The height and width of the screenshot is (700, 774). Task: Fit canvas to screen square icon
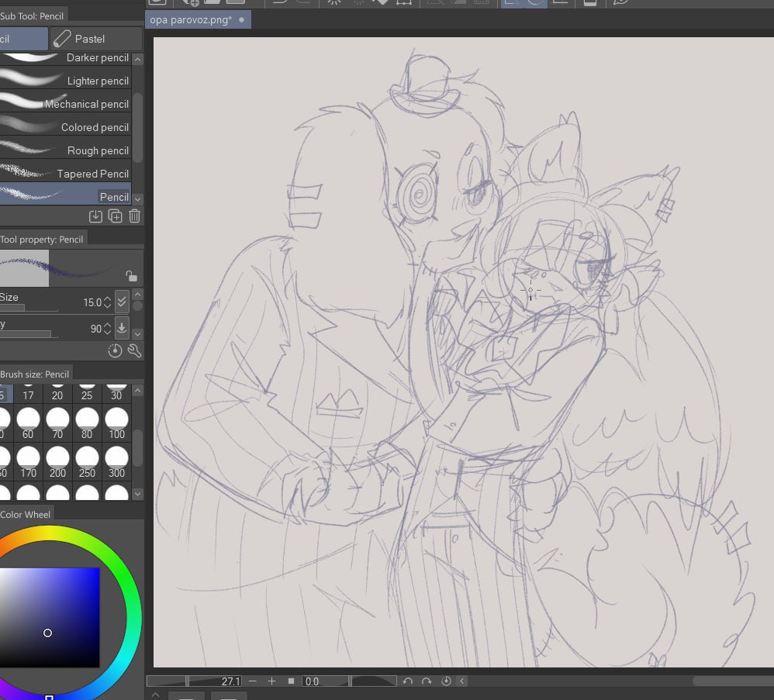pos(291,681)
